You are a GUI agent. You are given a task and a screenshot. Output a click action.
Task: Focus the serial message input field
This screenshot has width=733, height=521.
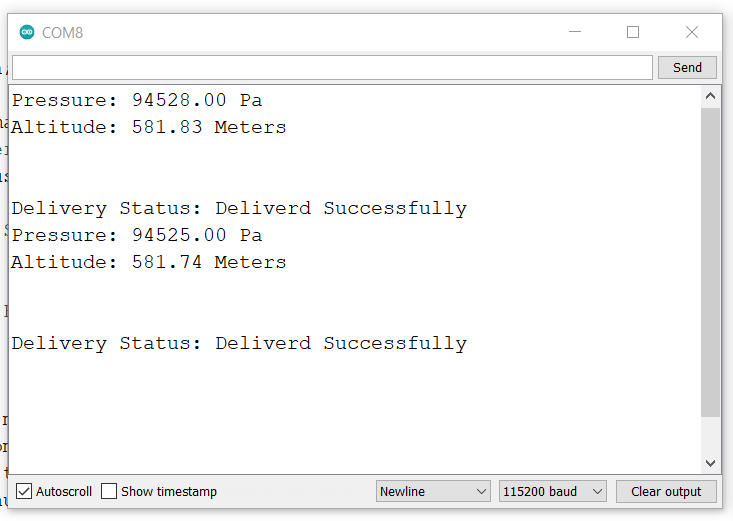point(331,67)
